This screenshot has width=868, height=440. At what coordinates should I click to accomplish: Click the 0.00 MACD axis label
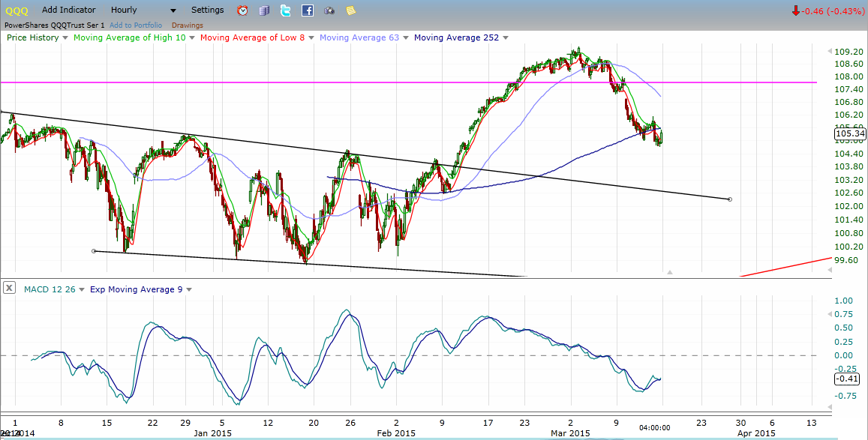(844, 355)
